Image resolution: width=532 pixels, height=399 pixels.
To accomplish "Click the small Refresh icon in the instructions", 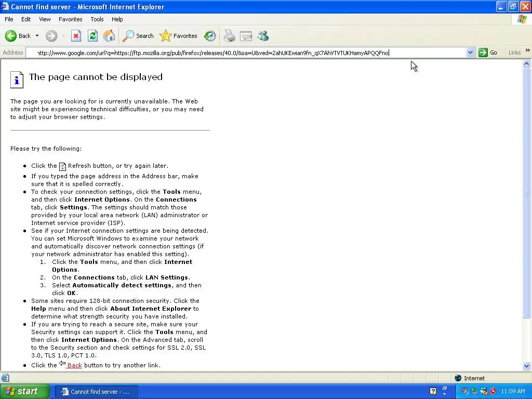I will tap(62, 166).
